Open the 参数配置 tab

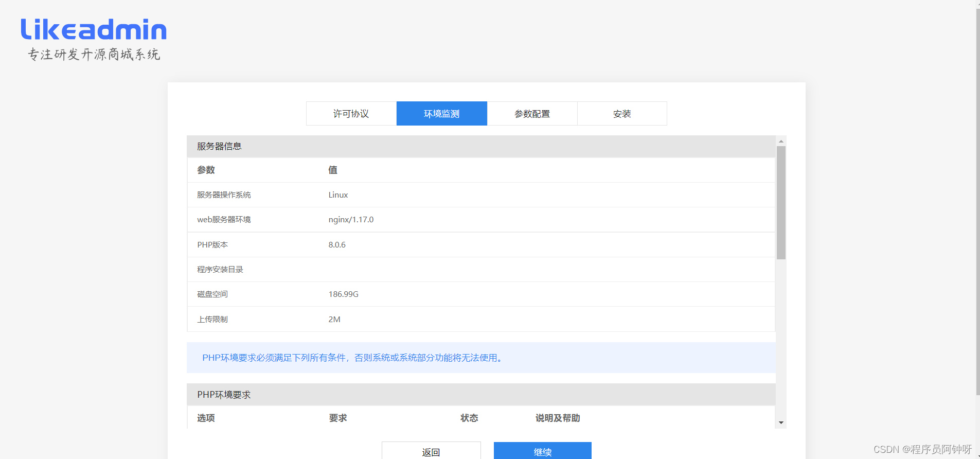(532, 113)
